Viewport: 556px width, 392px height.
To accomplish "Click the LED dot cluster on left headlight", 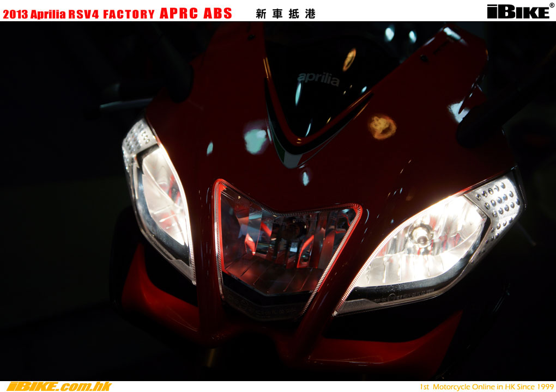I will (137, 139).
